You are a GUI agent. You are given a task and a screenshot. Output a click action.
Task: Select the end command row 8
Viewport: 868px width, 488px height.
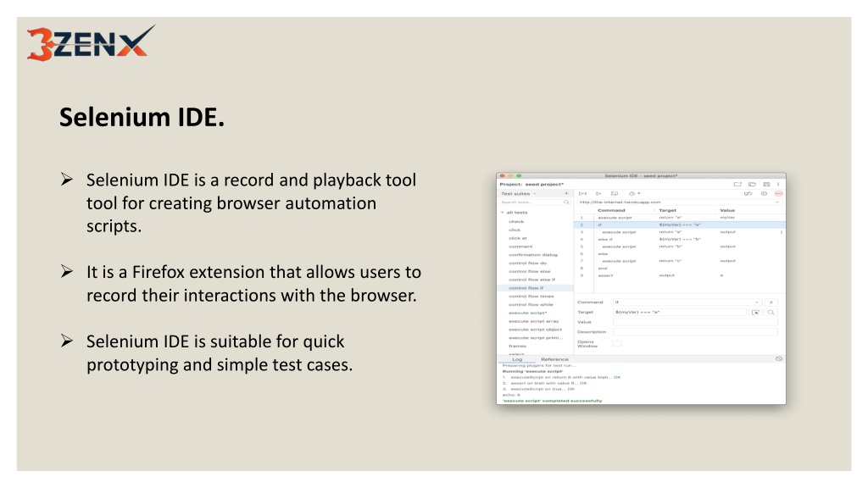[680, 269]
